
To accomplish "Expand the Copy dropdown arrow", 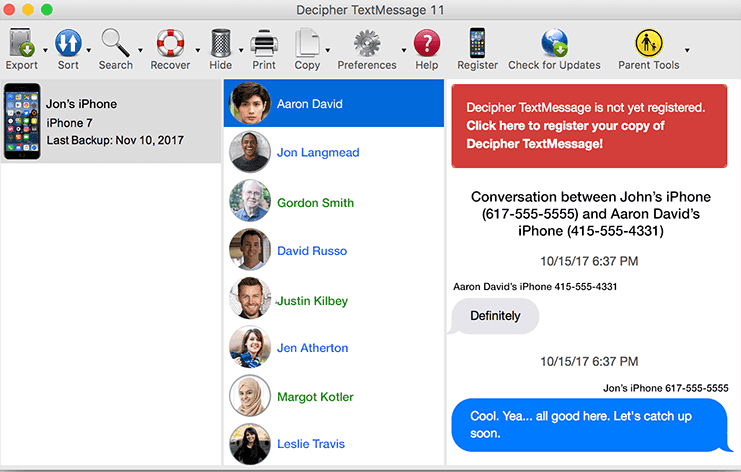I will [327, 50].
